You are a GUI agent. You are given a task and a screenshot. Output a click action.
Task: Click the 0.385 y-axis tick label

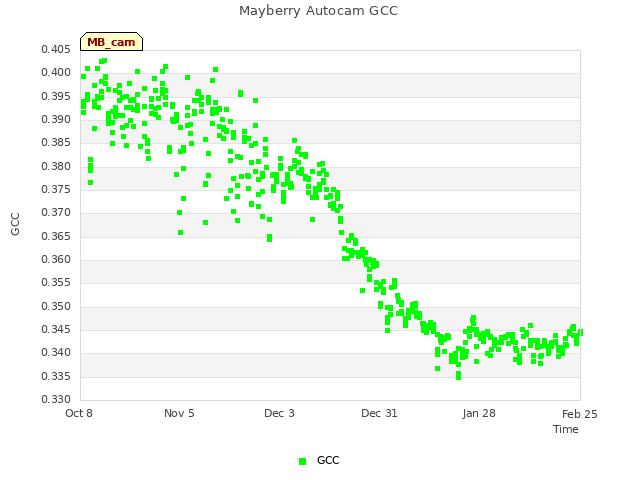pos(56,142)
